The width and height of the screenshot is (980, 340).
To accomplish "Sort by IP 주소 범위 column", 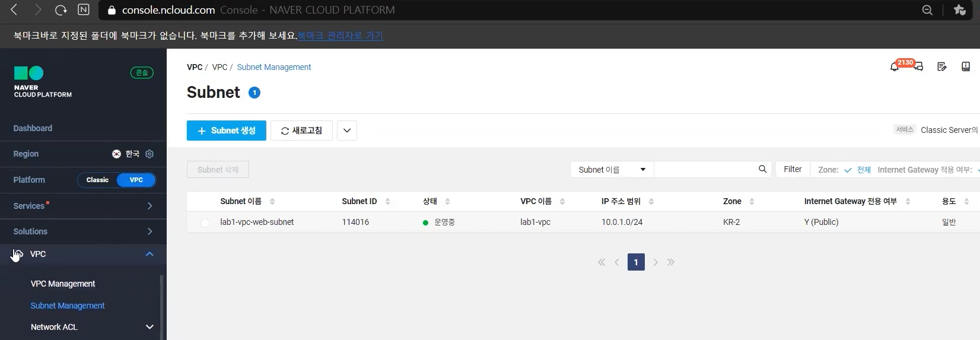I will pos(651,202).
